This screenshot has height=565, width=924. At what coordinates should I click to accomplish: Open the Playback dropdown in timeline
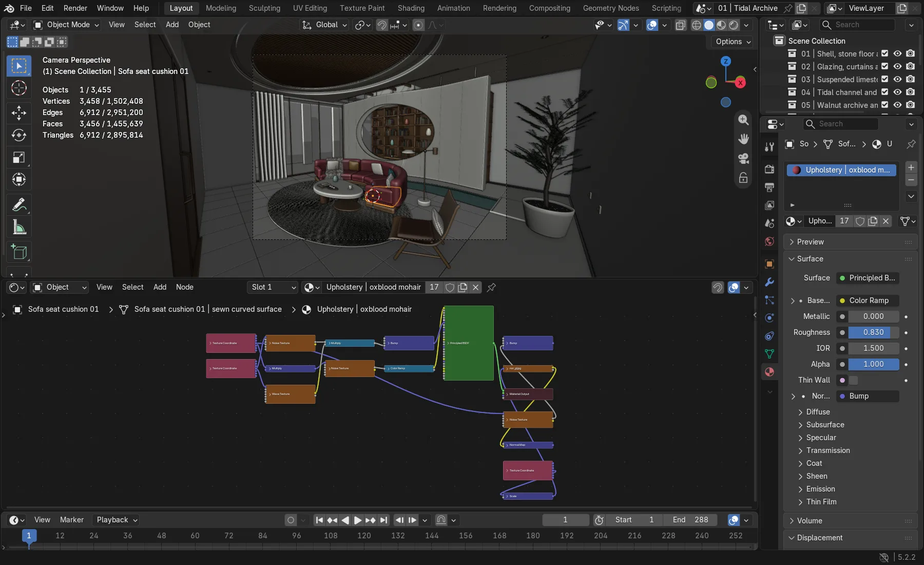[x=117, y=520]
